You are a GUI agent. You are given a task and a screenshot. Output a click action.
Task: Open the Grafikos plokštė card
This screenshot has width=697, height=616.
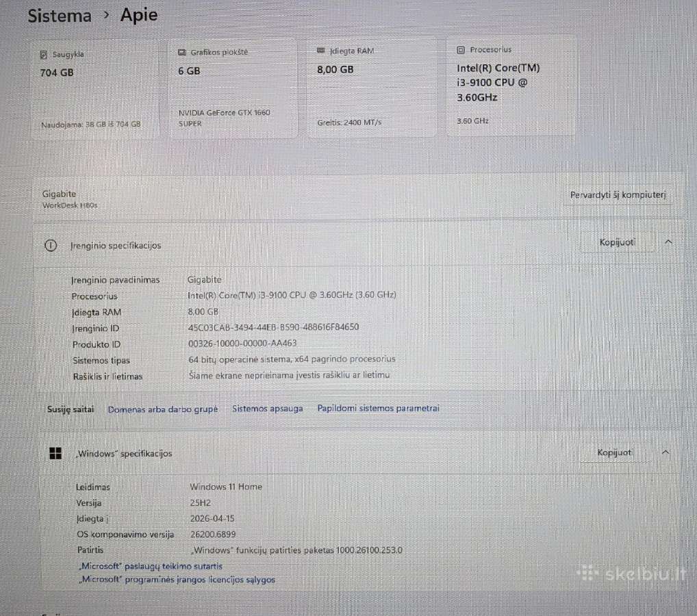(x=233, y=89)
